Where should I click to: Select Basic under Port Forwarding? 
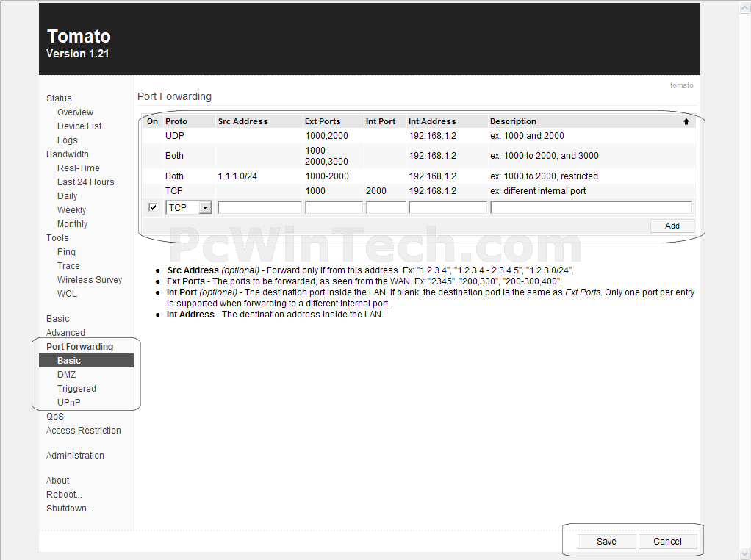coord(86,361)
